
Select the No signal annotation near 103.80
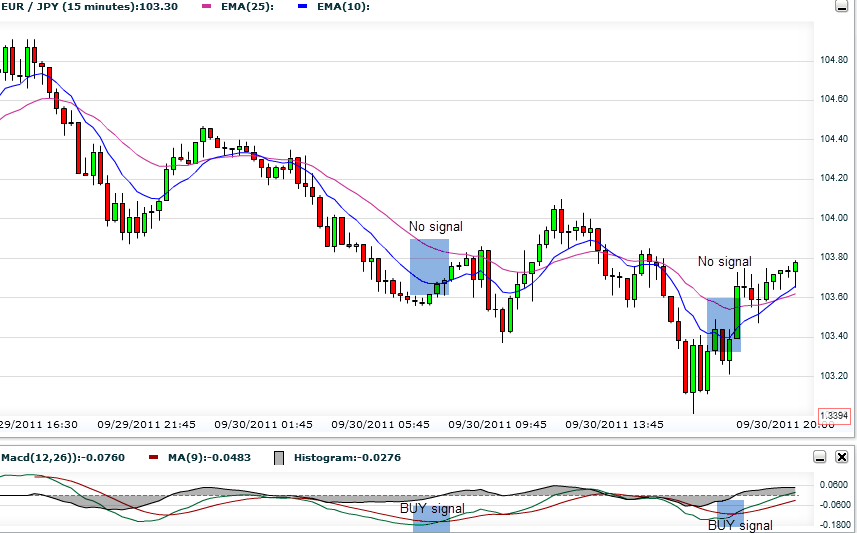pos(724,262)
